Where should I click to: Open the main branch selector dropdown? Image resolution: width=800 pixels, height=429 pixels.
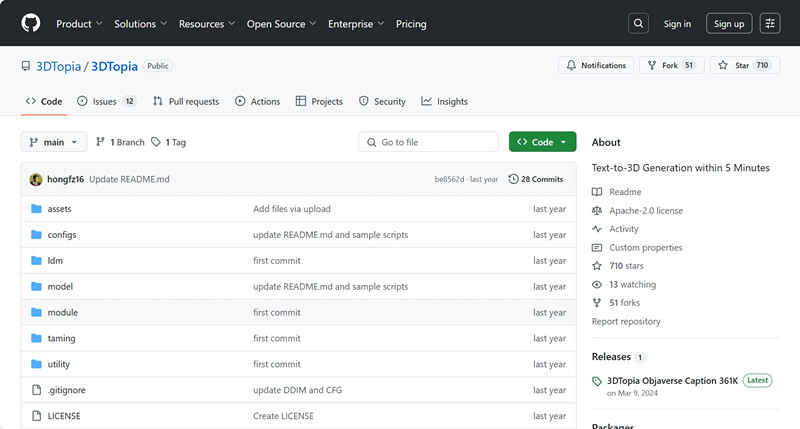pyautogui.click(x=54, y=142)
